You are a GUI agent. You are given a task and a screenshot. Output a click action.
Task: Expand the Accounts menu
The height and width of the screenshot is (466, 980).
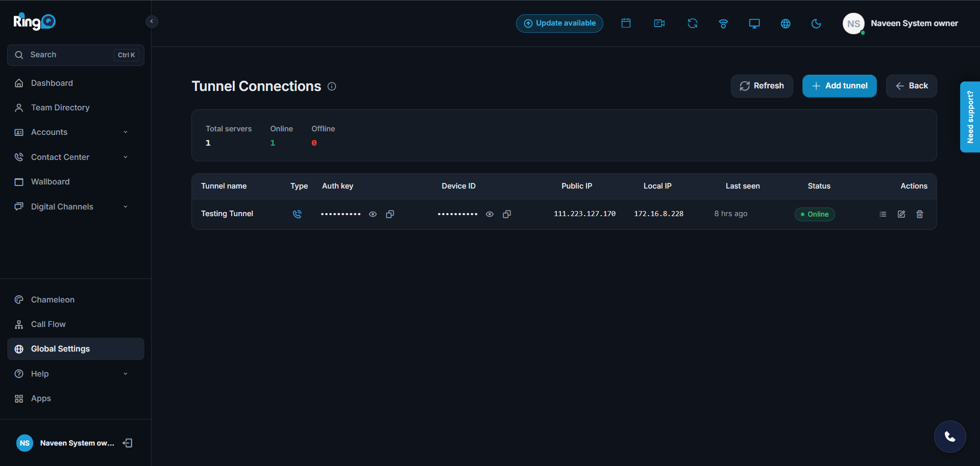click(x=76, y=132)
